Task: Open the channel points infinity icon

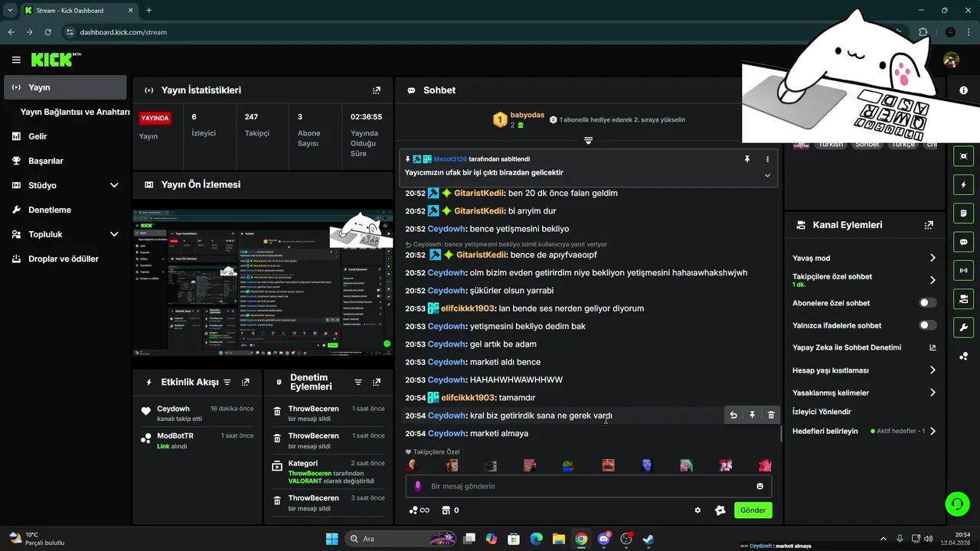Action: (419, 510)
